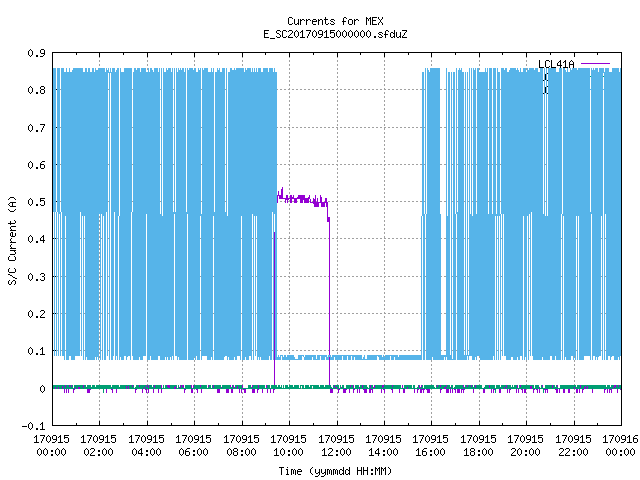Click the x-axis time label '14:00'
This screenshot has width=640, height=480.
pos(383,452)
